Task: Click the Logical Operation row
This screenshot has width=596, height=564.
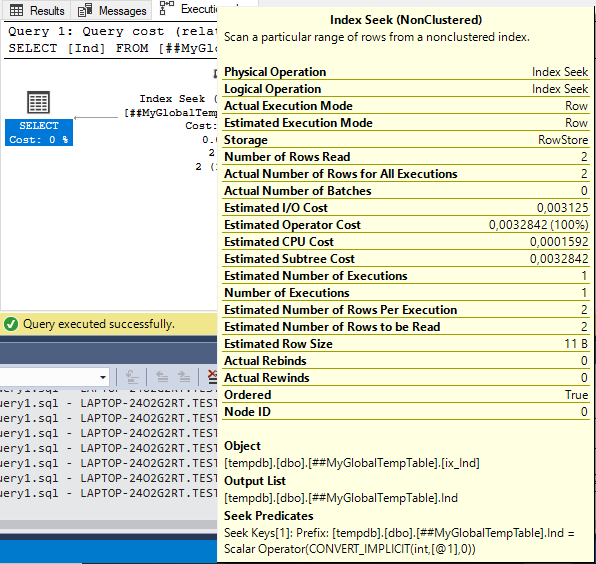Action: coord(406,89)
